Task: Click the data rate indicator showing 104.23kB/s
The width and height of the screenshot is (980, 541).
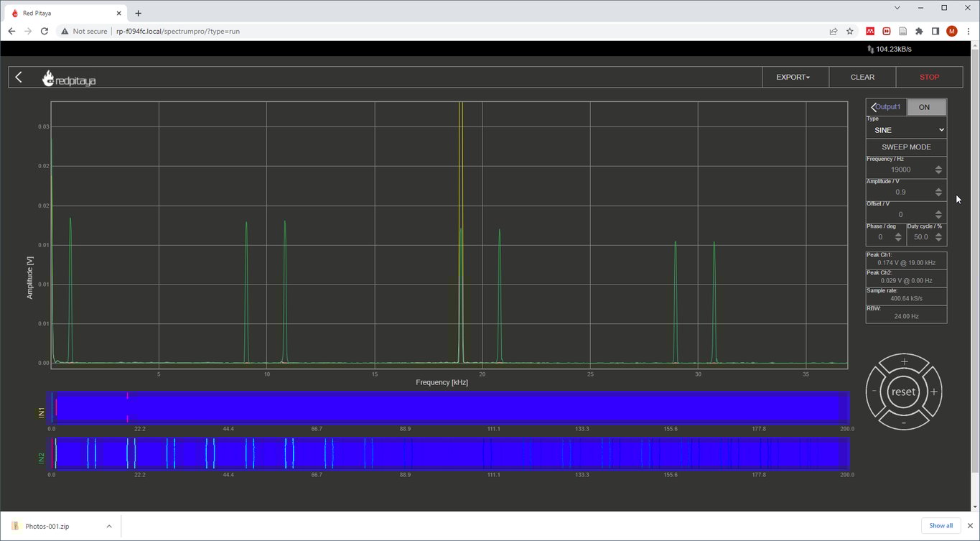Action: point(888,49)
